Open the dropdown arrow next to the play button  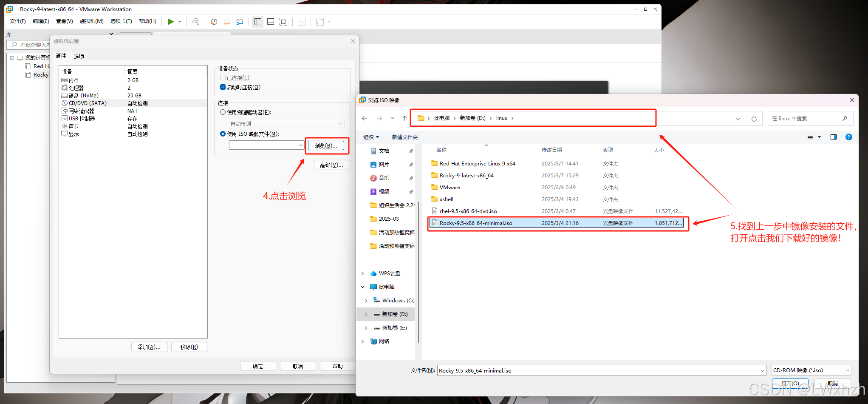pos(180,22)
